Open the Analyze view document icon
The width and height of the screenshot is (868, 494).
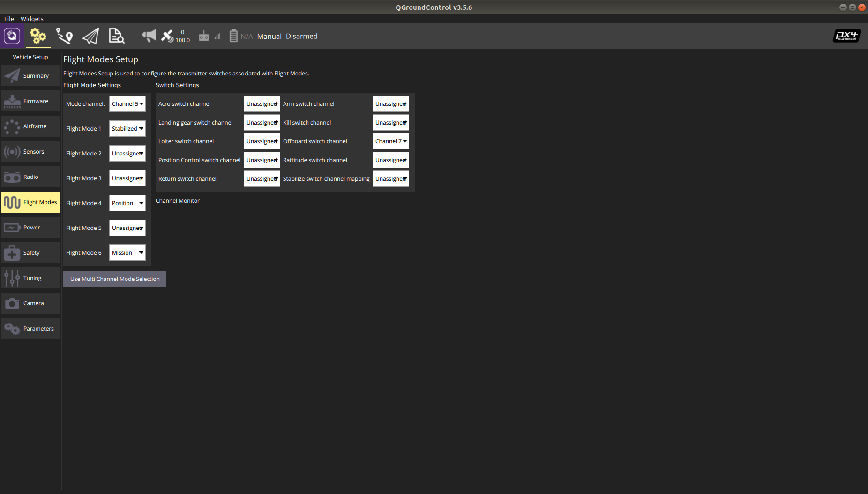(x=116, y=36)
